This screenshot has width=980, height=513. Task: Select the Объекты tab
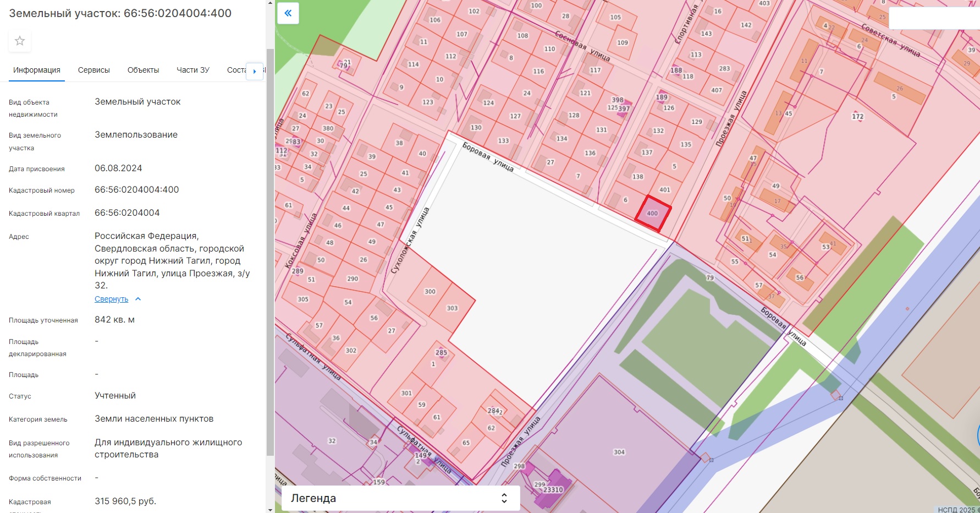(x=143, y=70)
